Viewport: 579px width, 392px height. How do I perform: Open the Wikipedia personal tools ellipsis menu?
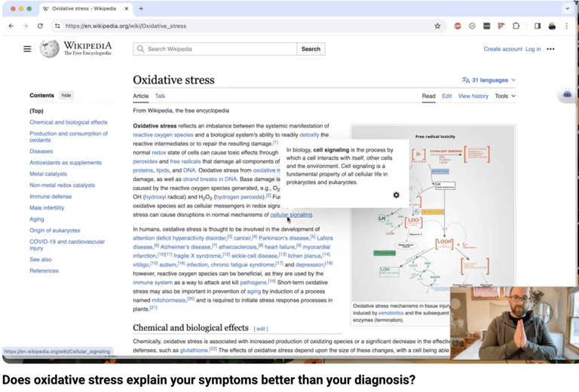[550, 49]
